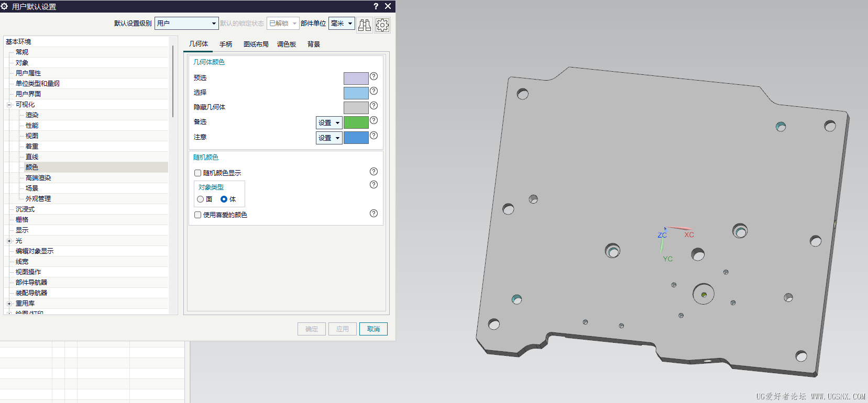Click the help icon next to 使用喜爱的颜色
The height and width of the screenshot is (403, 868).
373,214
